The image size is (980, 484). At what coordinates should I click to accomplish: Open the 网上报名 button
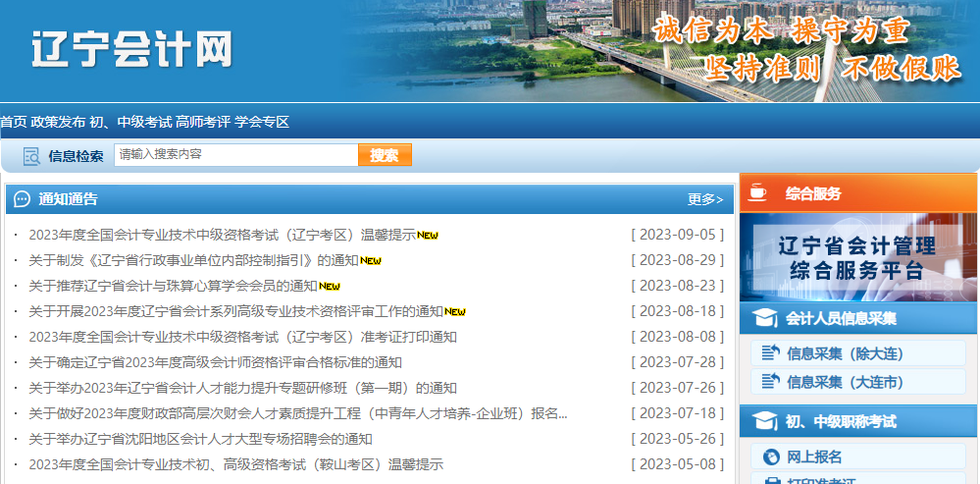click(858, 457)
